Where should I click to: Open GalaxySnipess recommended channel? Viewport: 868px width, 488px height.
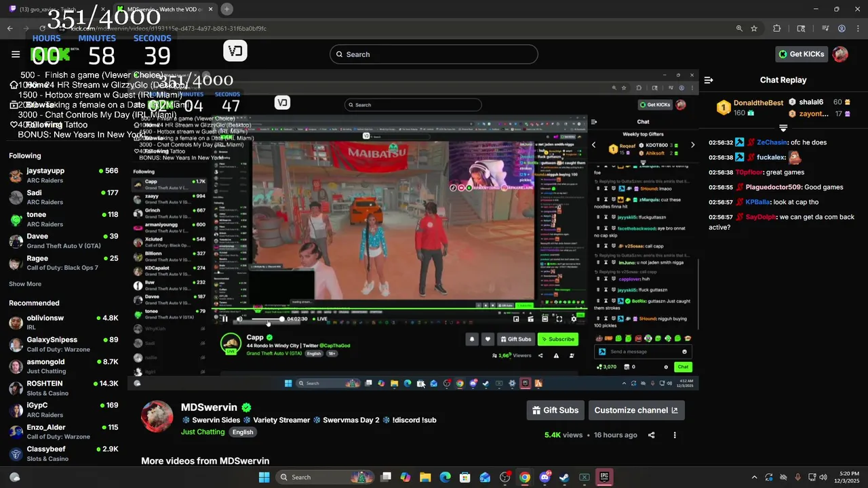[64, 344]
